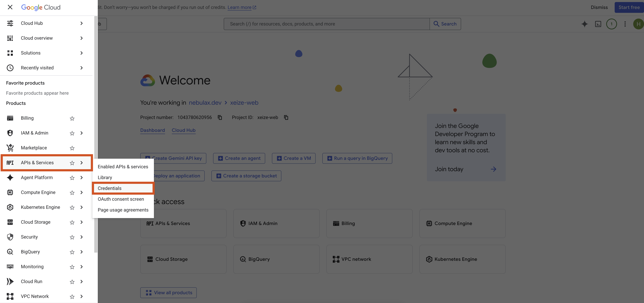The image size is (644, 303).
Task: Click the Cloud Hub sliders icon in the sidebar
Action: (10, 23)
